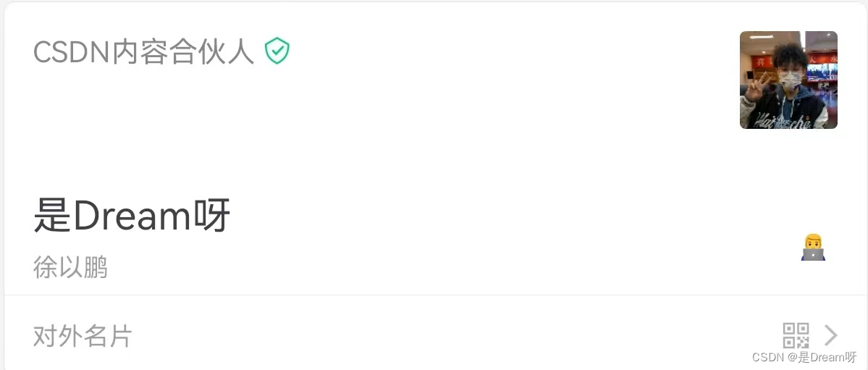The width and height of the screenshot is (868, 370).
Task: Tap the 'CSDN' word in organization title
Action: [72, 52]
